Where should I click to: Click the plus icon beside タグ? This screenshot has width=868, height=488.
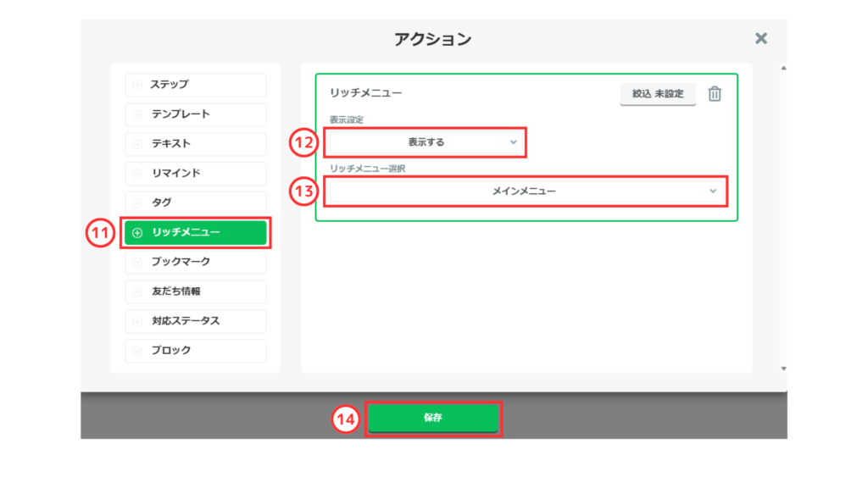(x=137, y=203)
